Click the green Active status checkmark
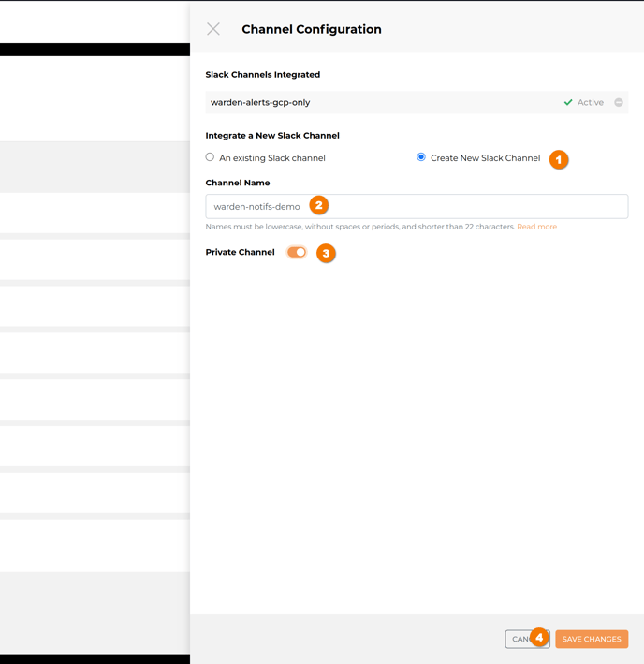The image size is (644, 664). pos(568,102)
